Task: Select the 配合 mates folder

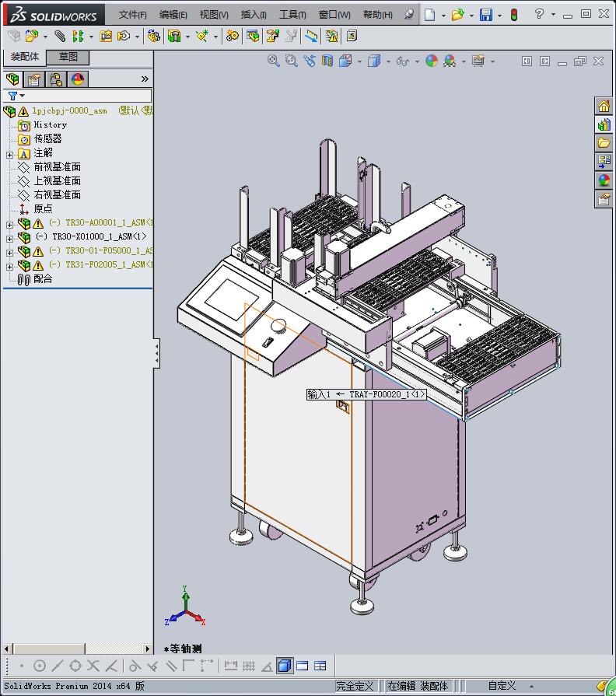Action: 43,279
